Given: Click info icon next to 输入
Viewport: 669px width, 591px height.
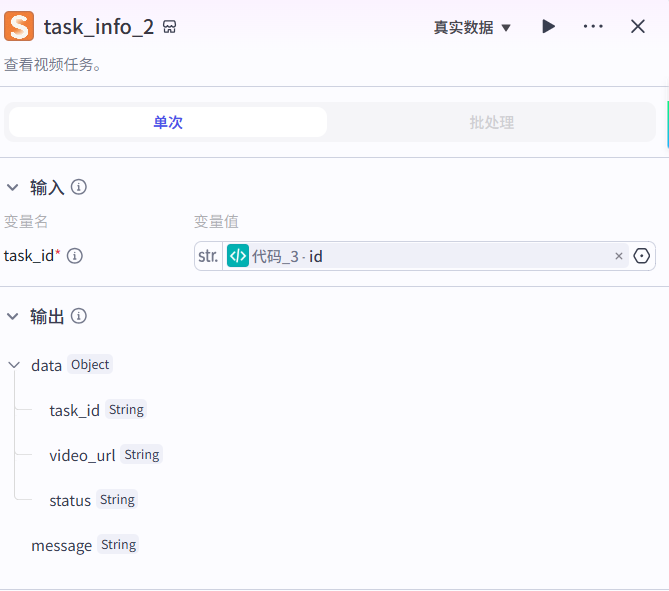Looking at the screenshot, I should (79, 187).
